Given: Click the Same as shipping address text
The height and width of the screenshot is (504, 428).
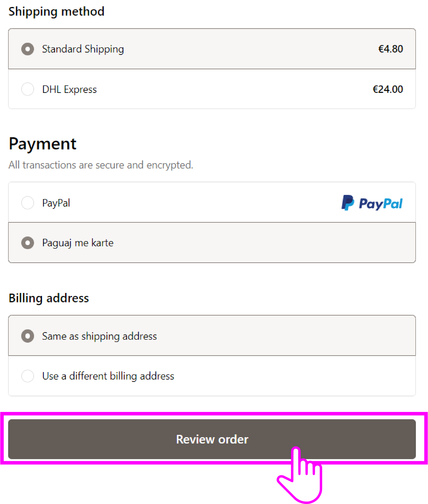Looking at the screenshot, I should tap(99, 336).
